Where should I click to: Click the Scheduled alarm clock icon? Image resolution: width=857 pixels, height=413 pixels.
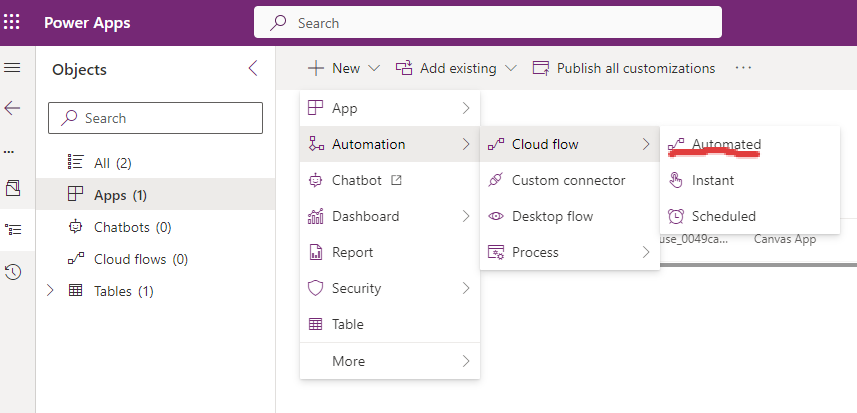[x=676, y=216]
